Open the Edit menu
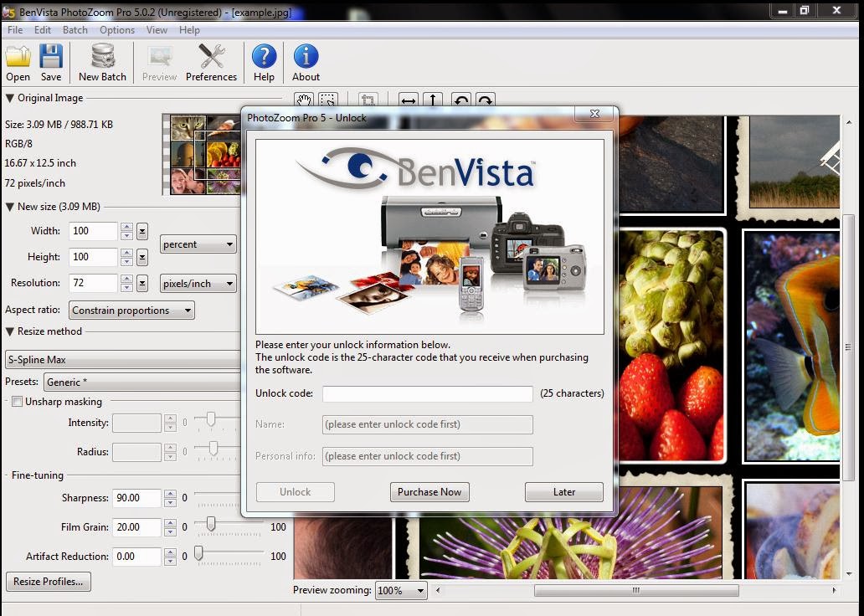 tap(43, 30)
